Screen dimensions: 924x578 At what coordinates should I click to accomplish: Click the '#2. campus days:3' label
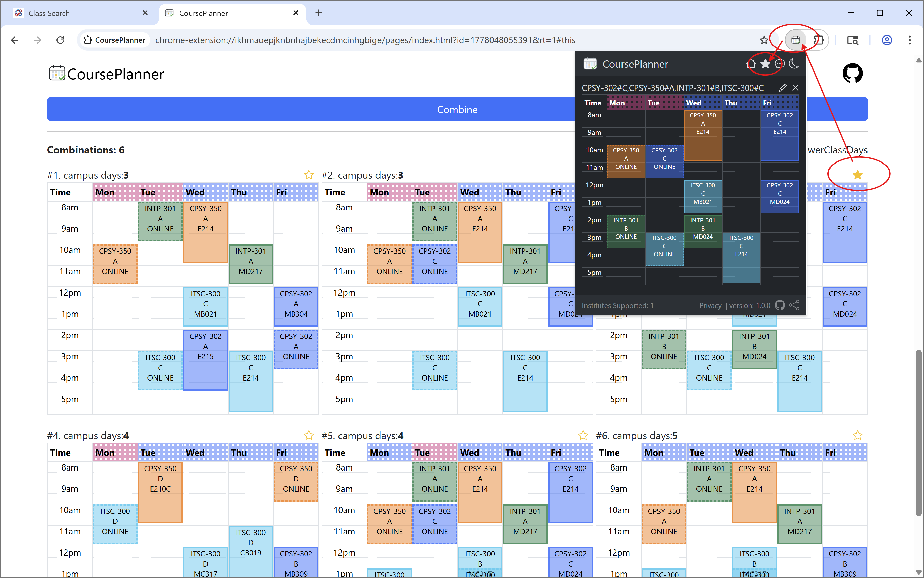point(362,175)
